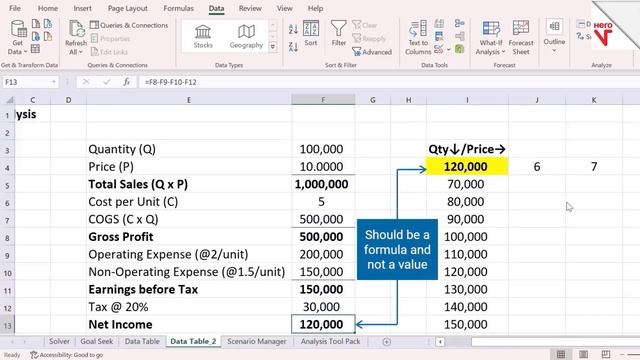Open Analysis Tool Pack sheet
This screenshot has width=640, height=360.
point(330,341)
